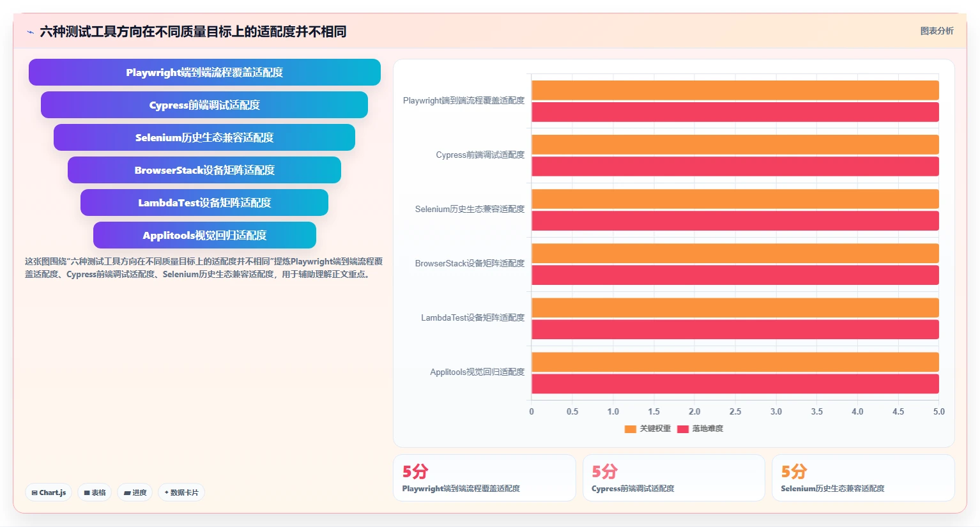Image resolution: width=980 pixels, height=527 pixels.
Task: Click the description paragraph under the funnel
Action: click(x=204, y=268)
